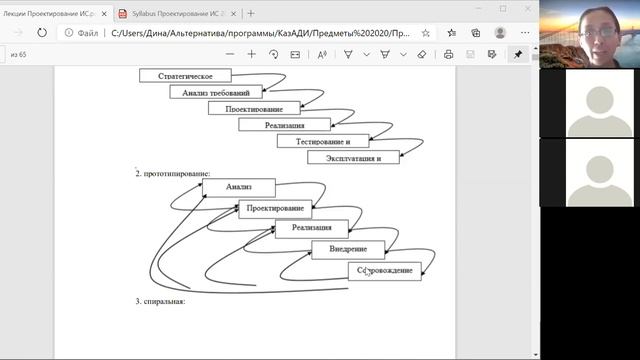Open the Collections icon
Viewport: 640px width, 360px height.
pyautogui.click(x=476, y=33)
